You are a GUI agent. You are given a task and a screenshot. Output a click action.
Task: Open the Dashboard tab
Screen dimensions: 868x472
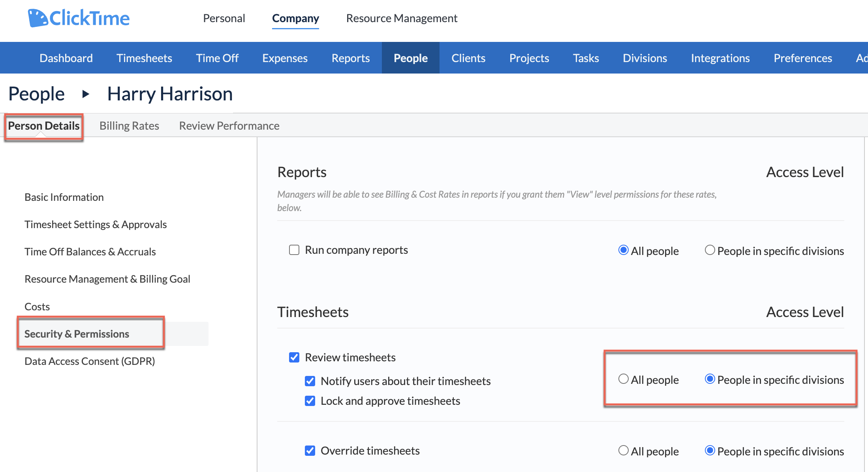[66, 58]
